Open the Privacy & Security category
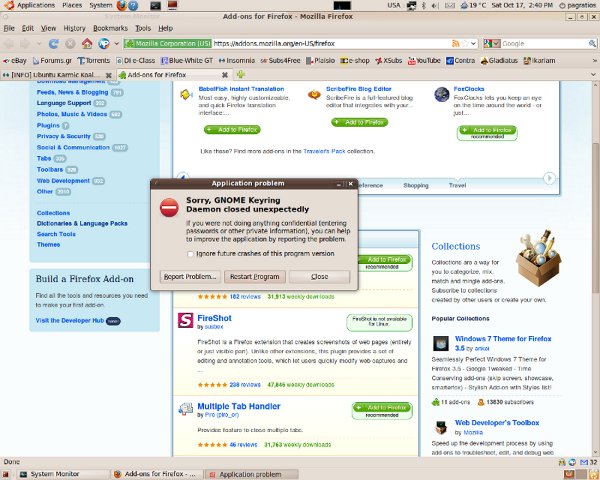Viewport: 600px width, 480px height. point(64,136)
